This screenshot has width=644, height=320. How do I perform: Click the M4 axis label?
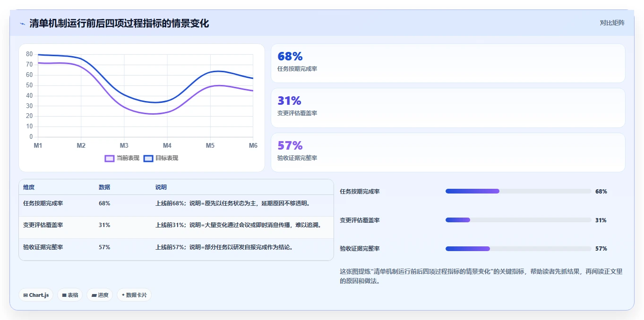coord(167,145)
